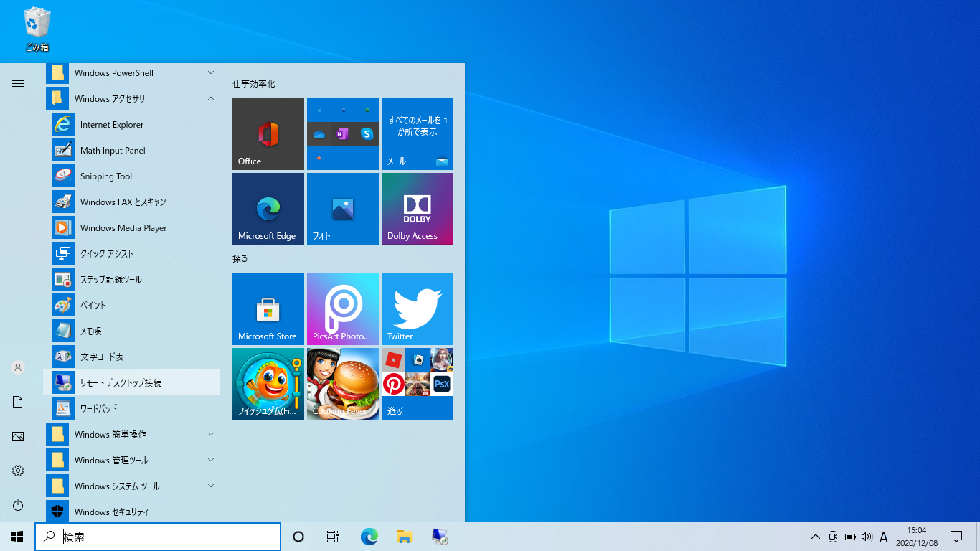Open the Dolby Access tile
Screen dimensions: 980x551
[418, 209]
